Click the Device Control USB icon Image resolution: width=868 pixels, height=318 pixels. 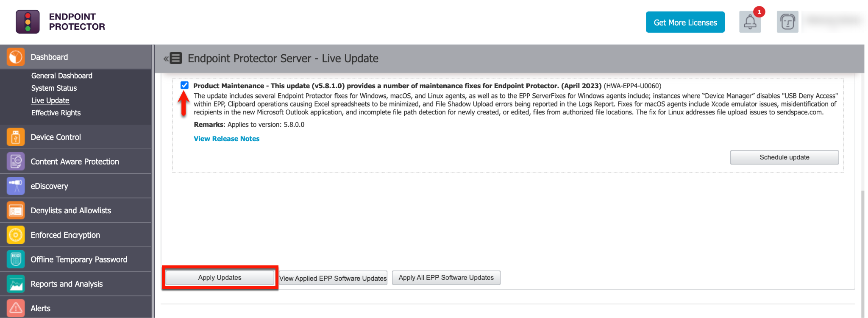click(16, 137)
